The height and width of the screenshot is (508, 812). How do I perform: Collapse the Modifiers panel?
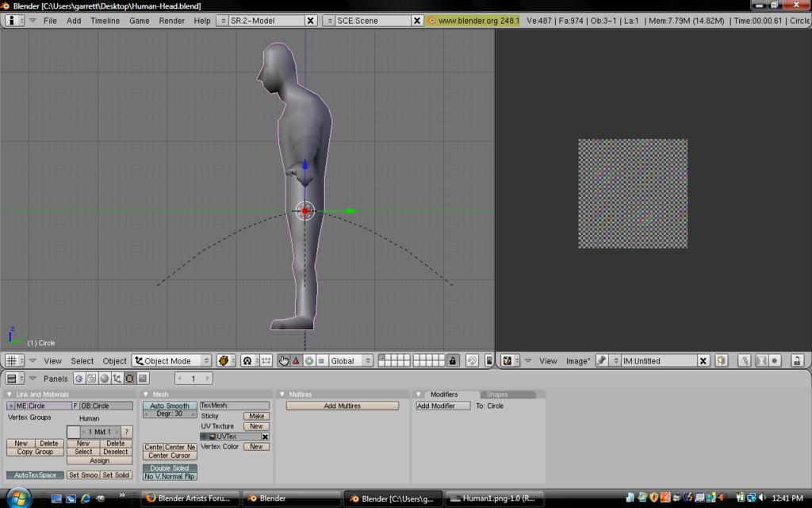coord(419,394)
